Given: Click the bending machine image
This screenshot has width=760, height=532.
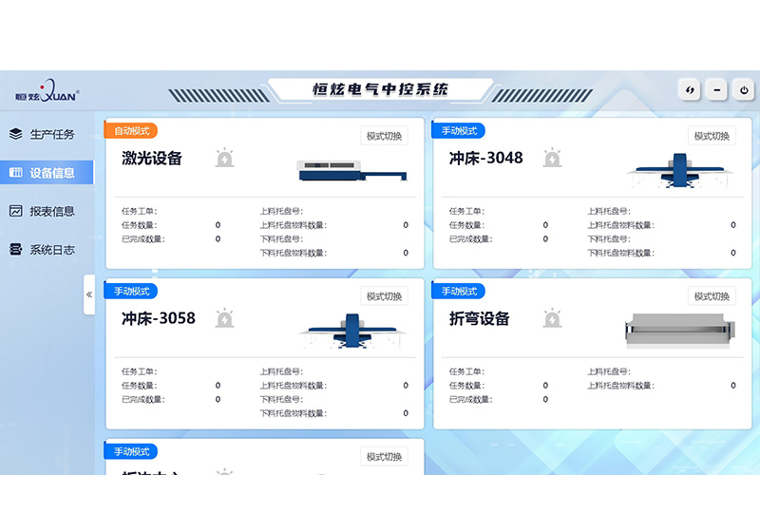Looking at the screenshot, I should 680,330.
